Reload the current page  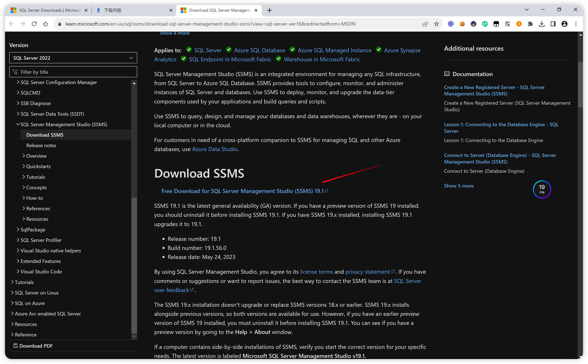coord(34,24)
